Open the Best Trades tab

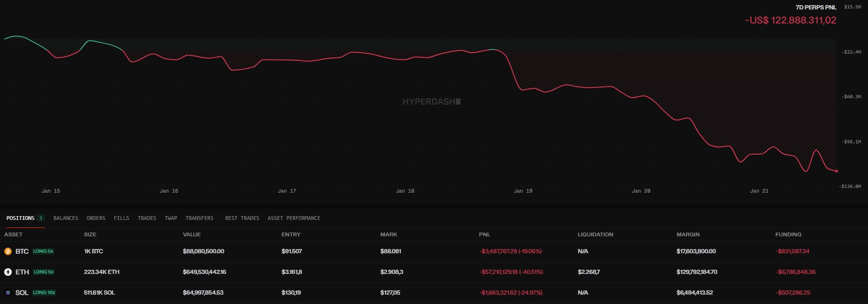click(x=242, y=218)
